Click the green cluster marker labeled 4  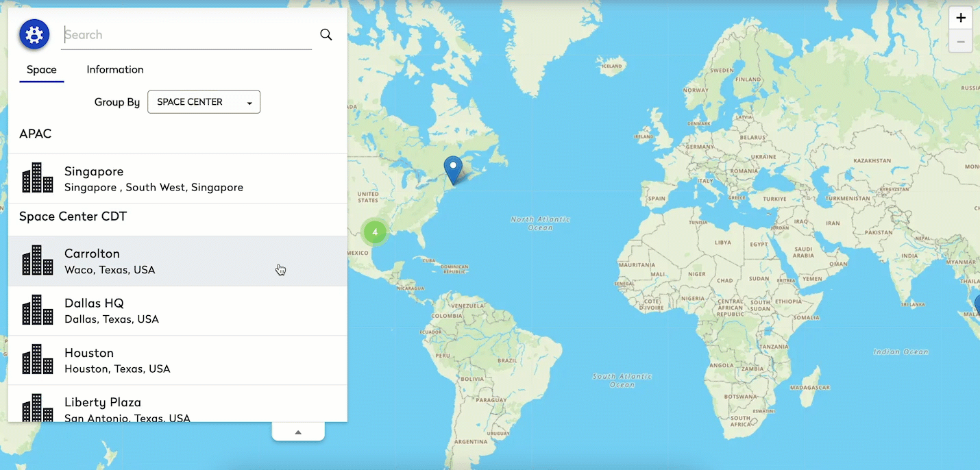coord(375,232)
